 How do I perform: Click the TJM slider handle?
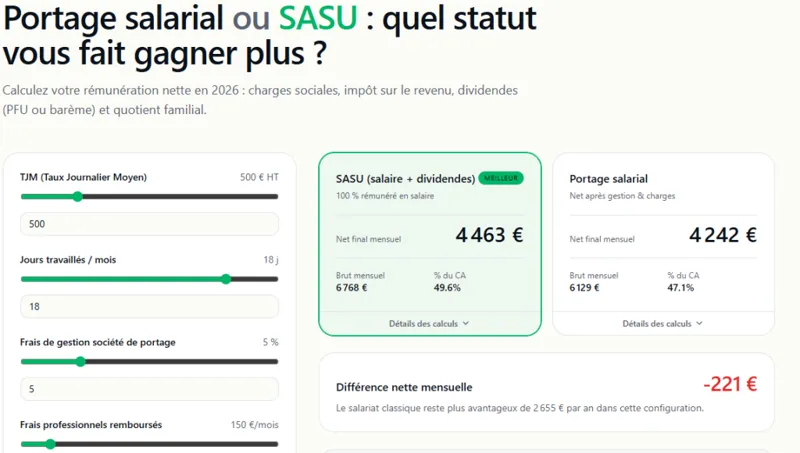(78, 196)
